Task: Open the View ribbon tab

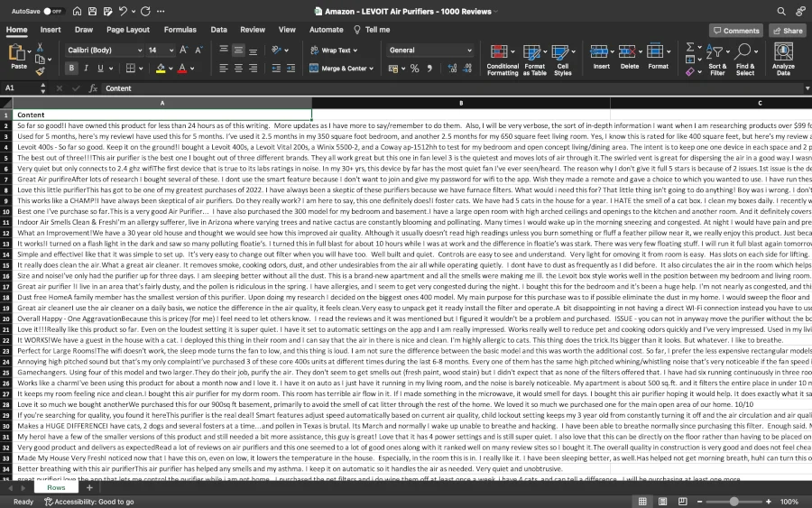Action: tap(287, 30)
